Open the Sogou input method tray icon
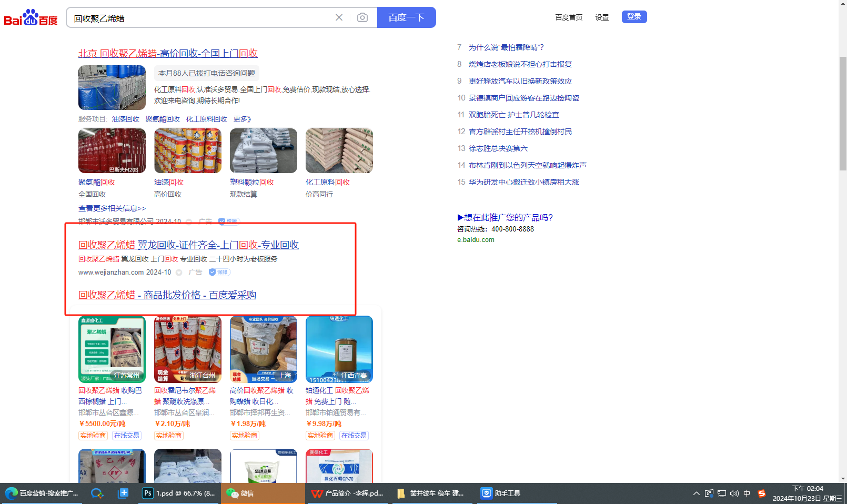Image resolution: width=847 pixels, height=504 pixels. point(761,493)
